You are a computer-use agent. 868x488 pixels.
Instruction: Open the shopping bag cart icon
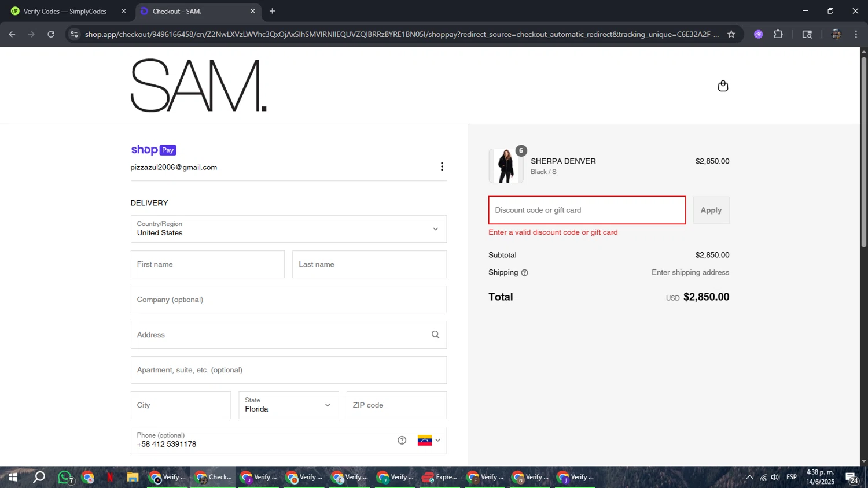click(723, 86)
